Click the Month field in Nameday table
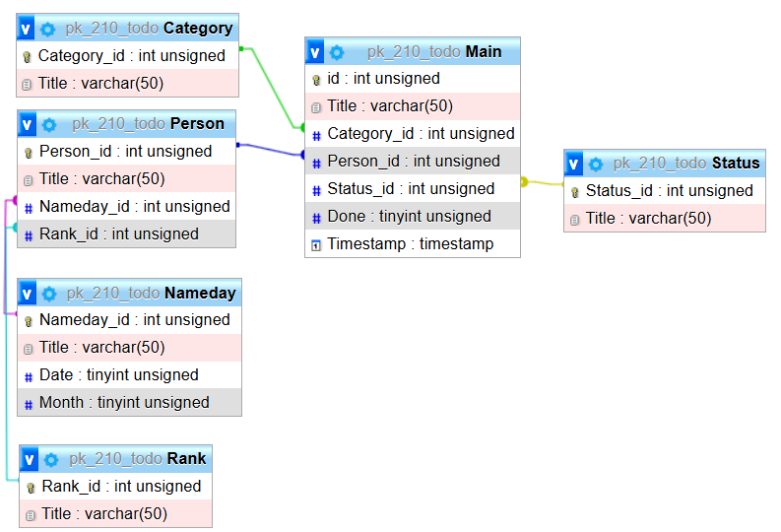 click(x=124, y=403)
